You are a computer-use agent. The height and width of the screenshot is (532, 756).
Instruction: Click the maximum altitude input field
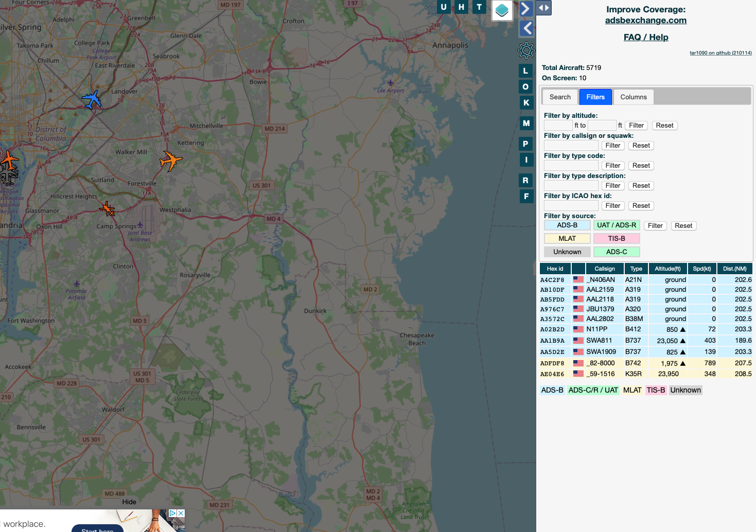point(602,126)
